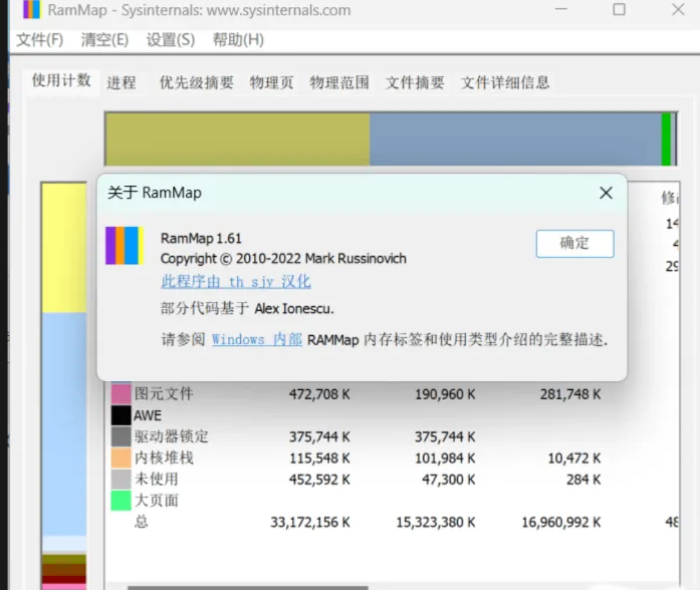
Task: Click the 472,708 K value
Action: pyautogui.click(x=320, y=395)
